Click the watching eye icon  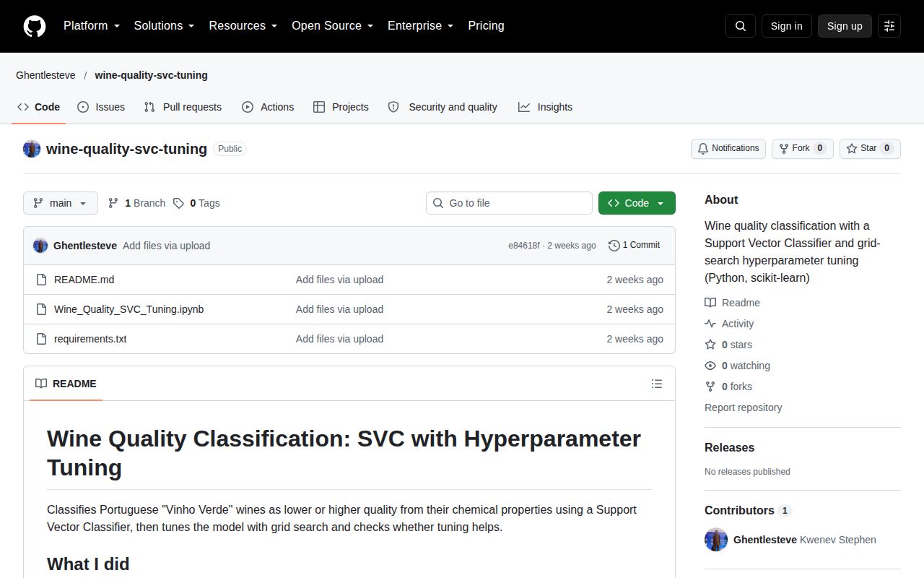[x=710, y=366]
